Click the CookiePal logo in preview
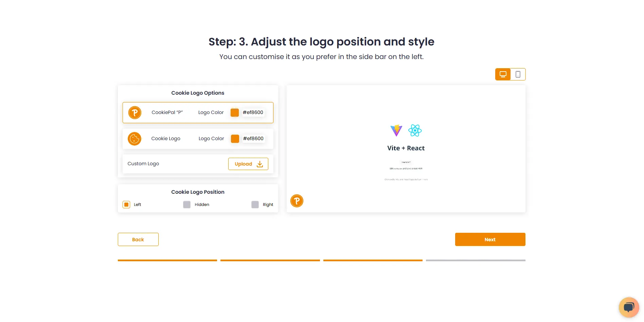The width and height of the screenshot is (644, 322). 297,201
